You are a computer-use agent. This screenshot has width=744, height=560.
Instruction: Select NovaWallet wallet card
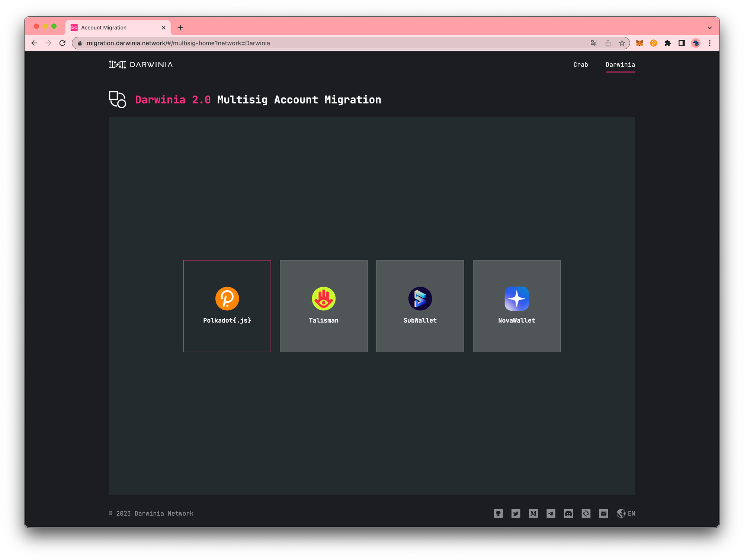(516, 306)
